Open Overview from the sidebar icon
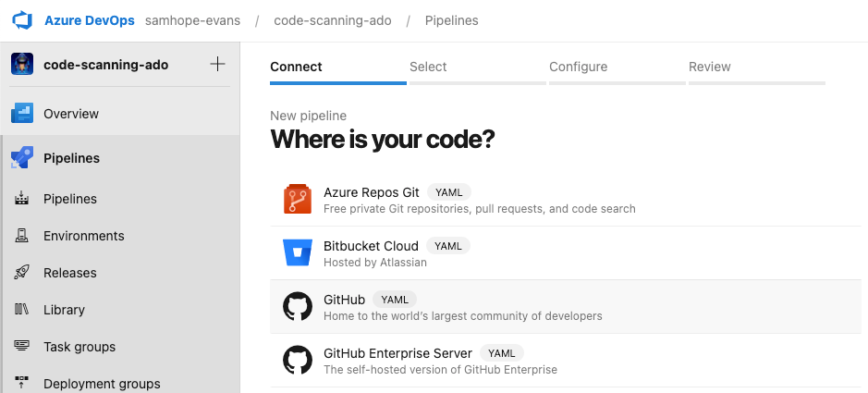 coord(22,114)
